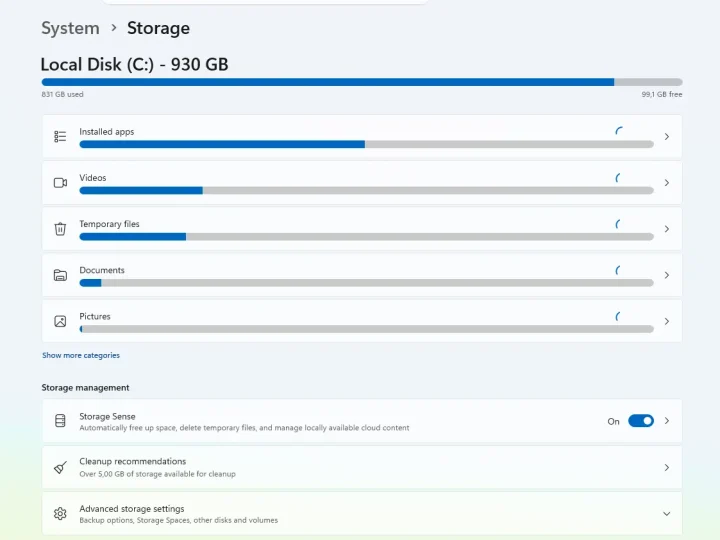Click the Local Disk (C:) usage bar

pyautogui.click(x=362, y=82)
